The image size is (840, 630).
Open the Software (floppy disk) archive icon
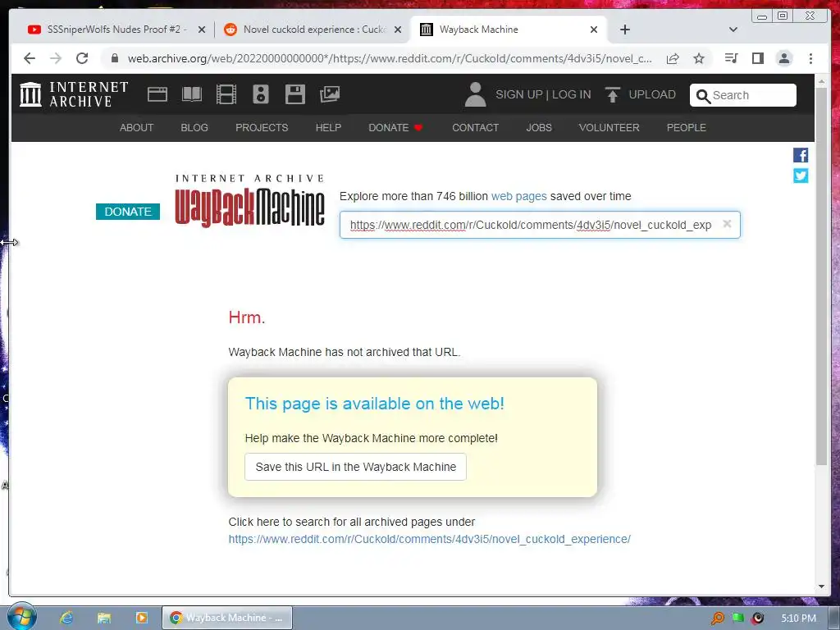pos(295,95)
